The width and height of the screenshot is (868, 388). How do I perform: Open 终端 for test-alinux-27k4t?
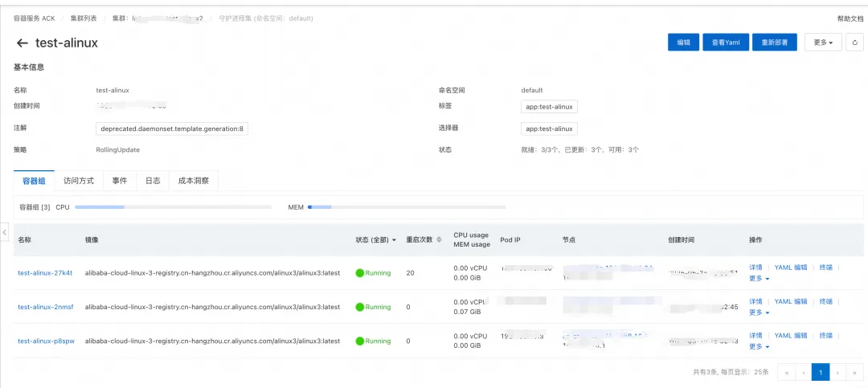(826, 268)
